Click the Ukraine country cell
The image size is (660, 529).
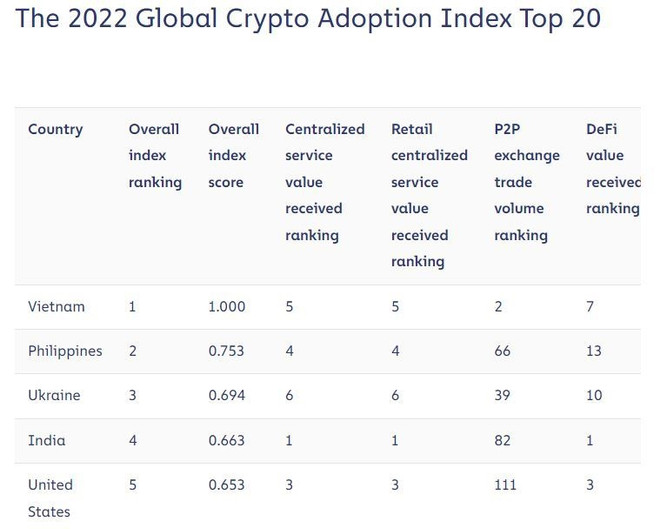click(x=54, y=395)
